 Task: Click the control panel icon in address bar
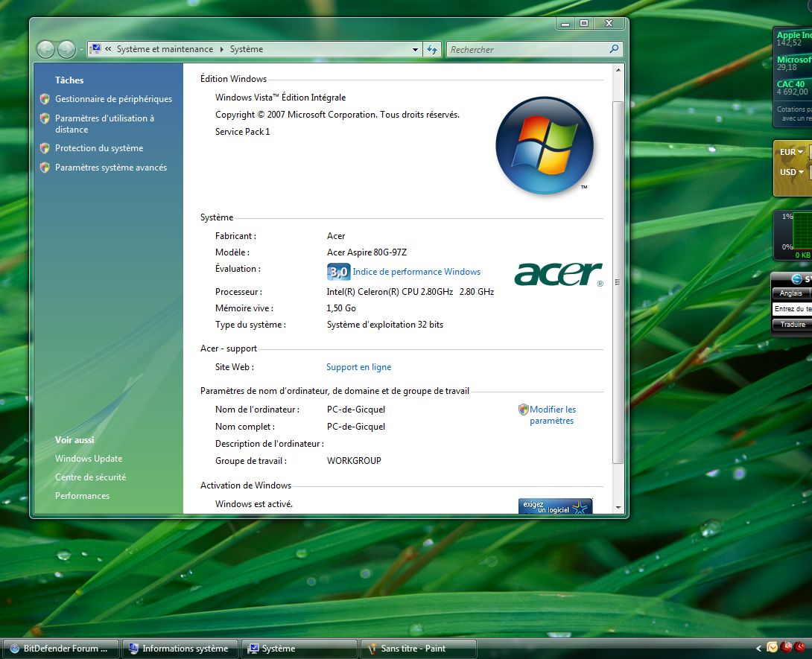pos(96,48)
